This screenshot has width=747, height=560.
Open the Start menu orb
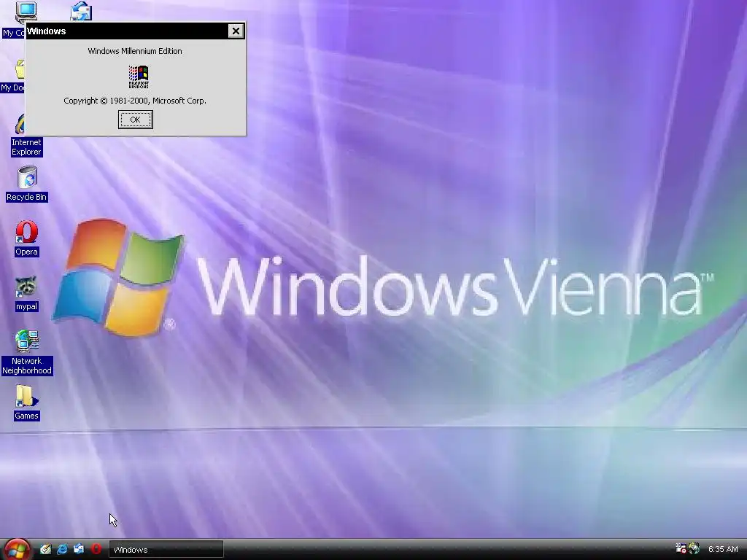click(x=17, y=549)
